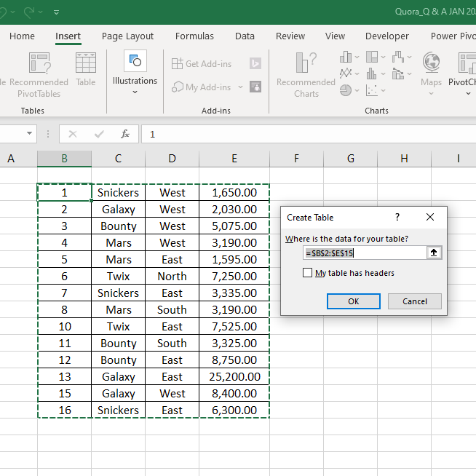The image size is (476, 476).
Task: Click the cell containing 25,200.00
Action: pos(234,377)
